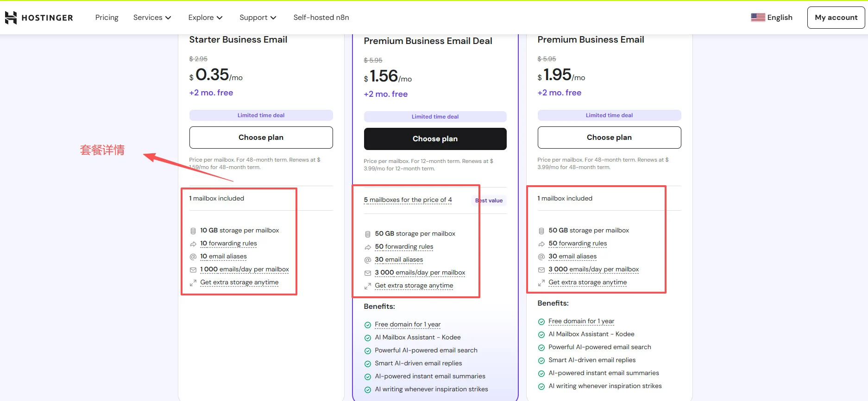Viewport: 868px width, 401px height.
Task: Choose the Premium Business Email Deal plan
Action: point(435,139)
